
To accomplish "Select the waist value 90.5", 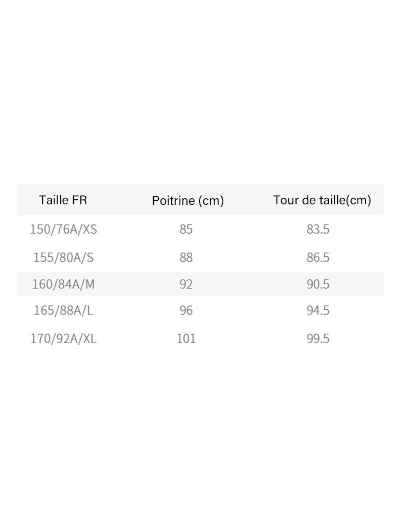I will 318,284.
